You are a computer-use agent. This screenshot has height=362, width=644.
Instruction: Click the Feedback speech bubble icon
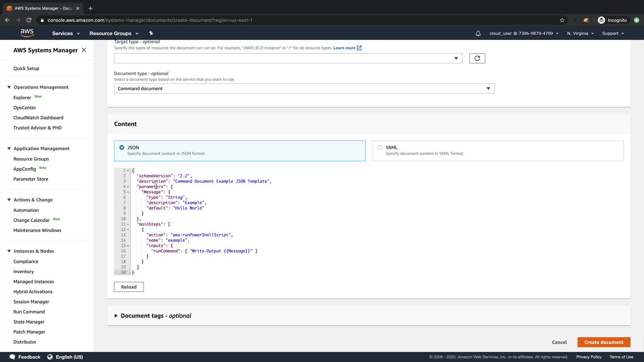tap(12, 357)
